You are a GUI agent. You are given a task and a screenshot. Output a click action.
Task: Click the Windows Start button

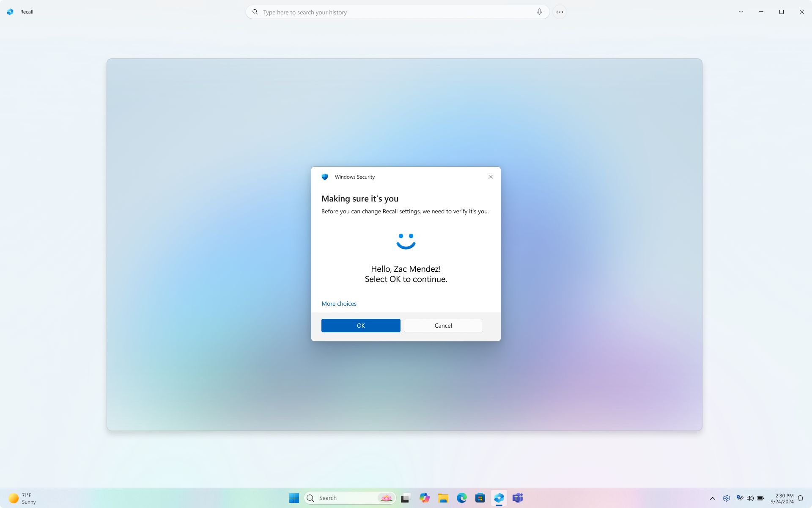pyautogui.click(x=294, y=498)
